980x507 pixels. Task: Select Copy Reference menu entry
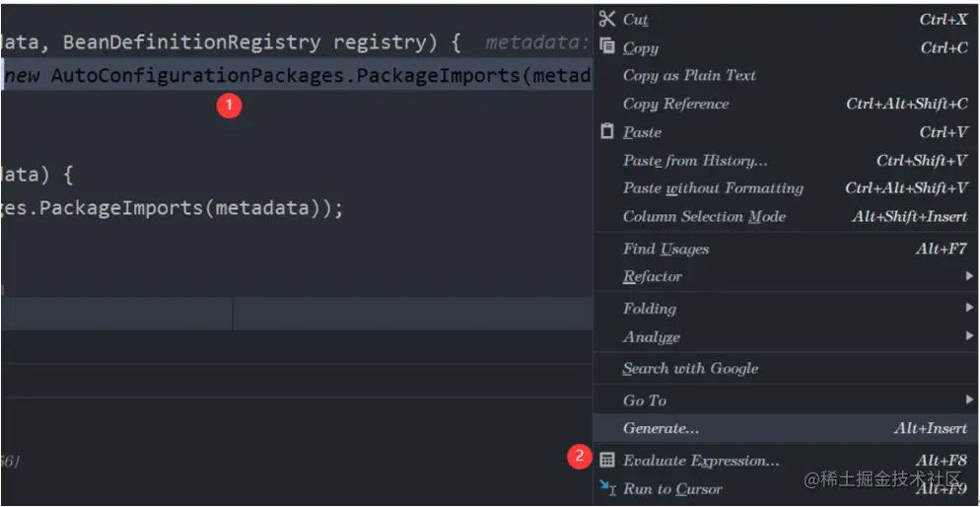click(675, 104)
